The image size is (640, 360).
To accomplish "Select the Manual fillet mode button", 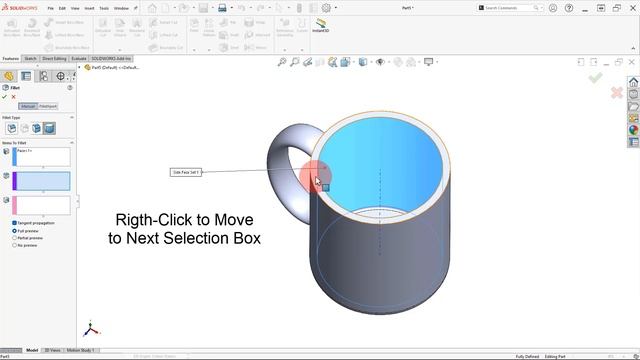I will tap(28, 106).
